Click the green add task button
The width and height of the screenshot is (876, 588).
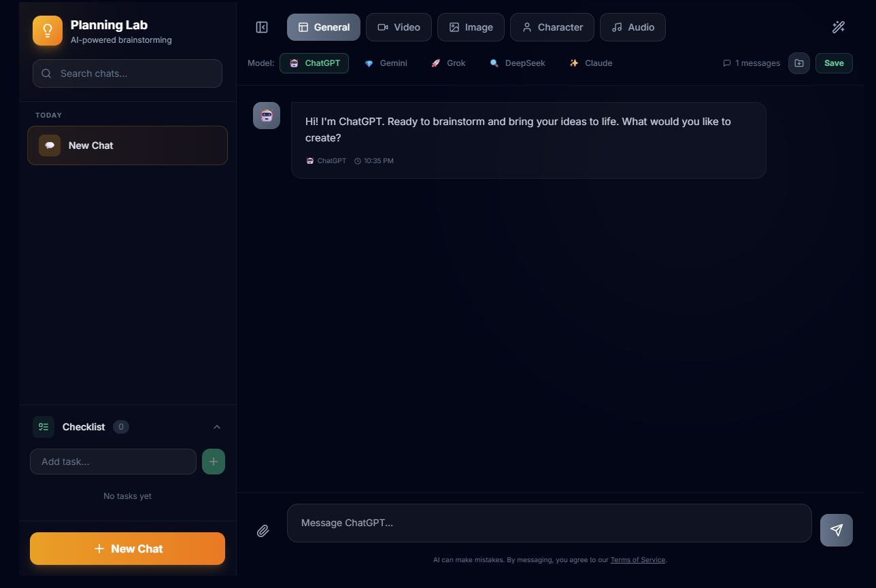pyautogui.click(x=213, y=461)
